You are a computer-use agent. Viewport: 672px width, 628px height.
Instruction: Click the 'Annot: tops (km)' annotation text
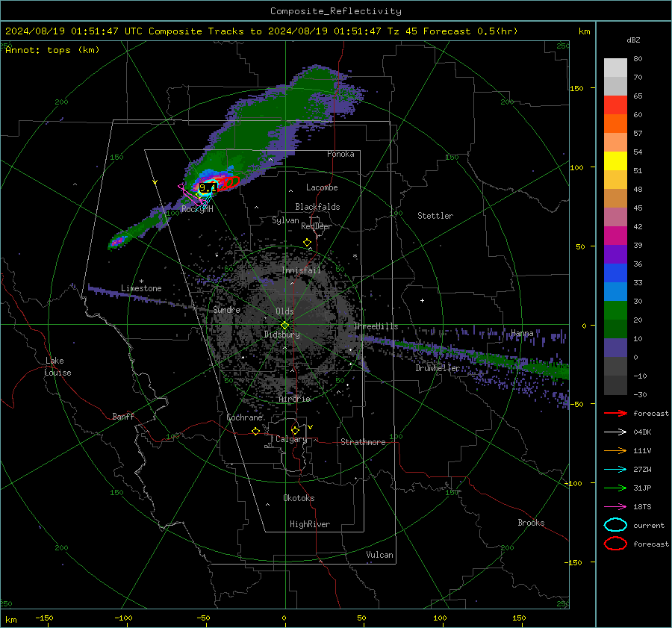coord(52,50)
